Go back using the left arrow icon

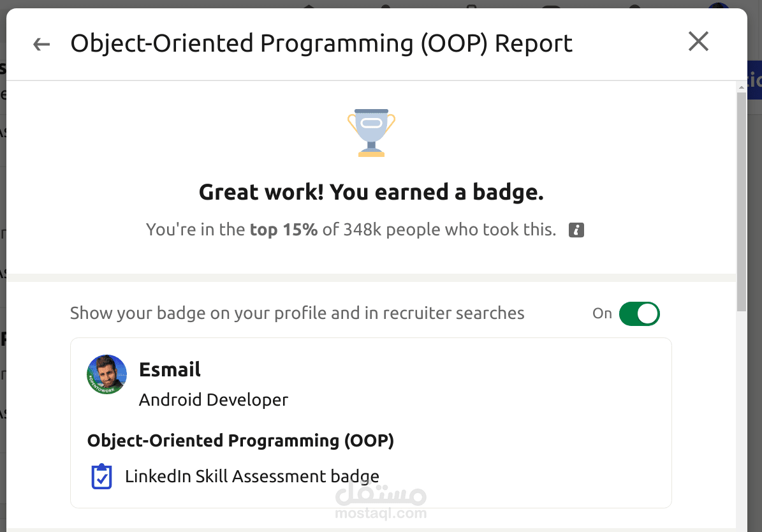(x=41, y=44)
